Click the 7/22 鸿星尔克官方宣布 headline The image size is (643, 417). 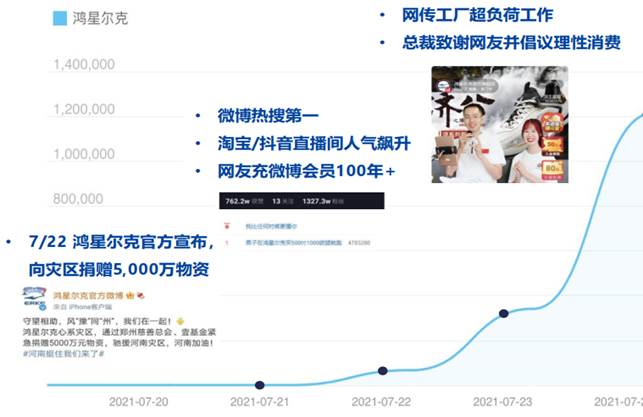121,242
